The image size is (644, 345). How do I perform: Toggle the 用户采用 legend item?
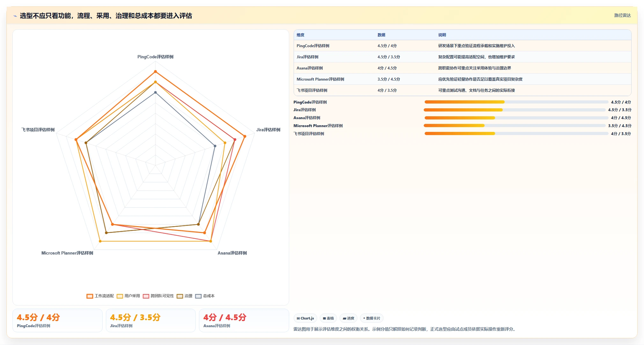click(128, 296)
